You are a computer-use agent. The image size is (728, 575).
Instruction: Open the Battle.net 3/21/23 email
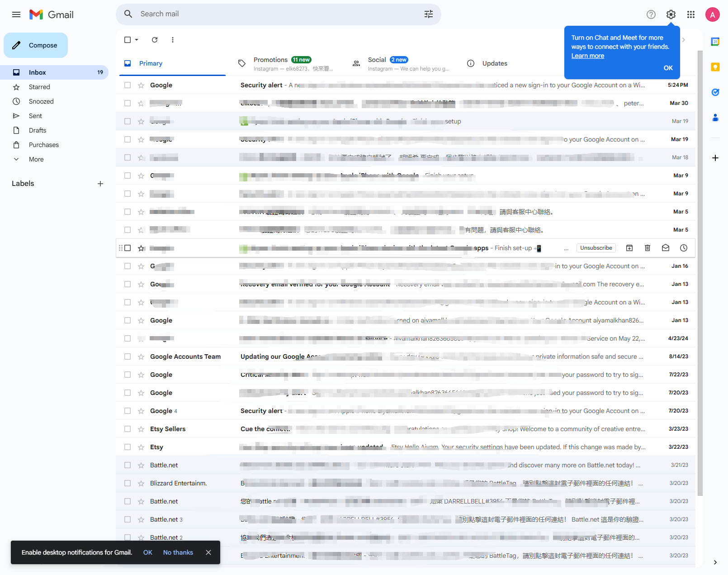(406, 465)
